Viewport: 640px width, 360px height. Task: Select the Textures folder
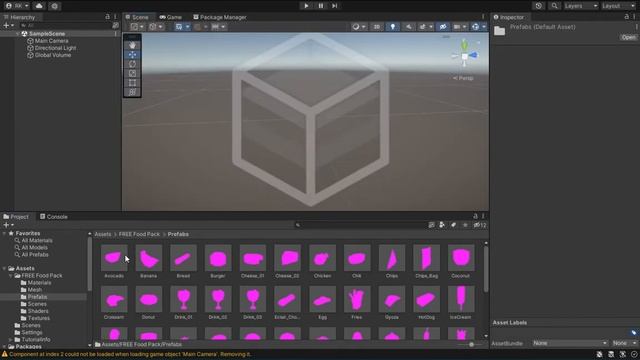click(x=39, y=318)
